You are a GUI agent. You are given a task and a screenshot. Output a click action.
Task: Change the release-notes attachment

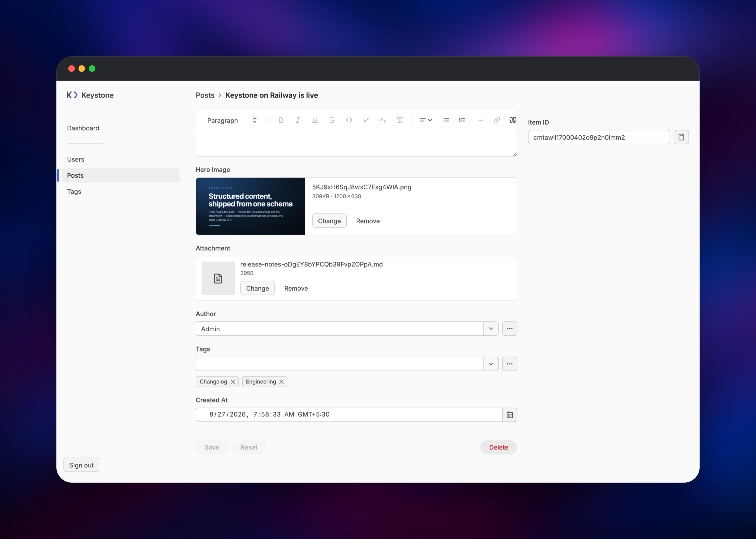pyautogui.click(x=257, y=288)
